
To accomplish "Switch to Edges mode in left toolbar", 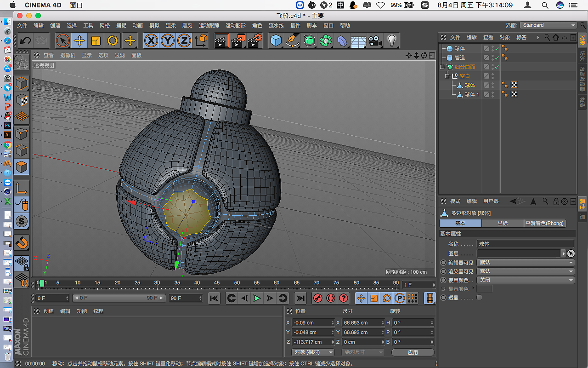I will click(22, 150).
